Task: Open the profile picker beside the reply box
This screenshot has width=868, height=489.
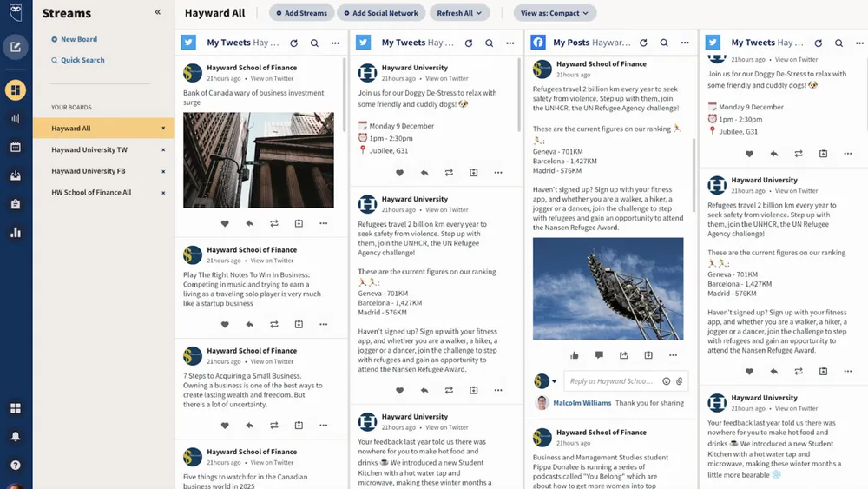Action: [546, 381]
